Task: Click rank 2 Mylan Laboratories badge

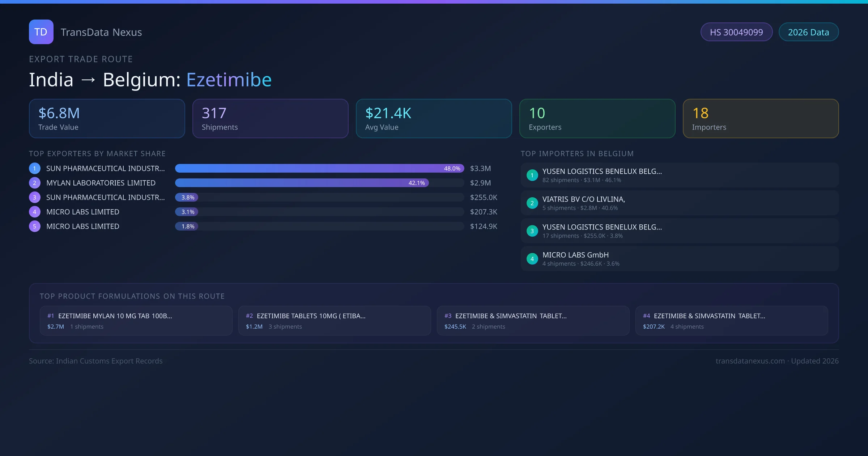Action: coord(35,183)
